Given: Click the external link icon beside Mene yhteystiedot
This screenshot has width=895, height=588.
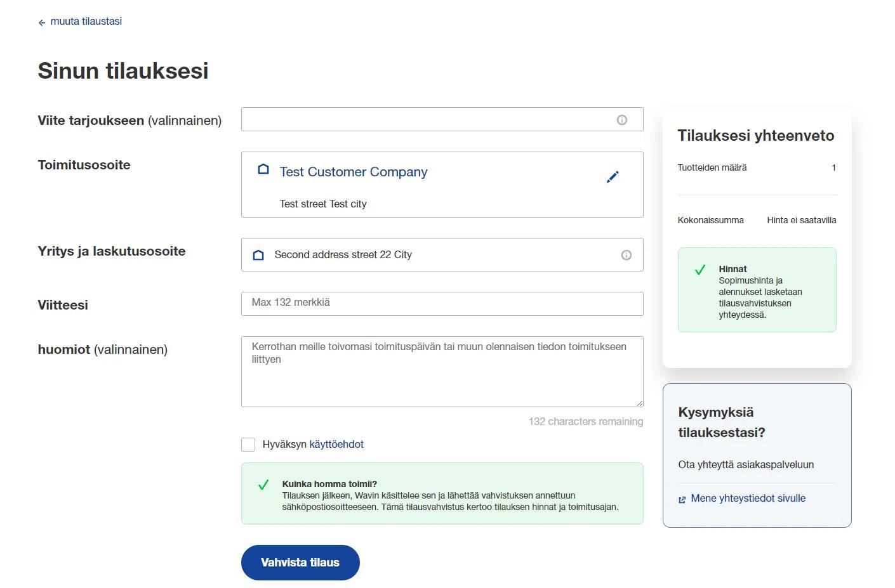Looking at the screenshot, I should click(682, 500).
